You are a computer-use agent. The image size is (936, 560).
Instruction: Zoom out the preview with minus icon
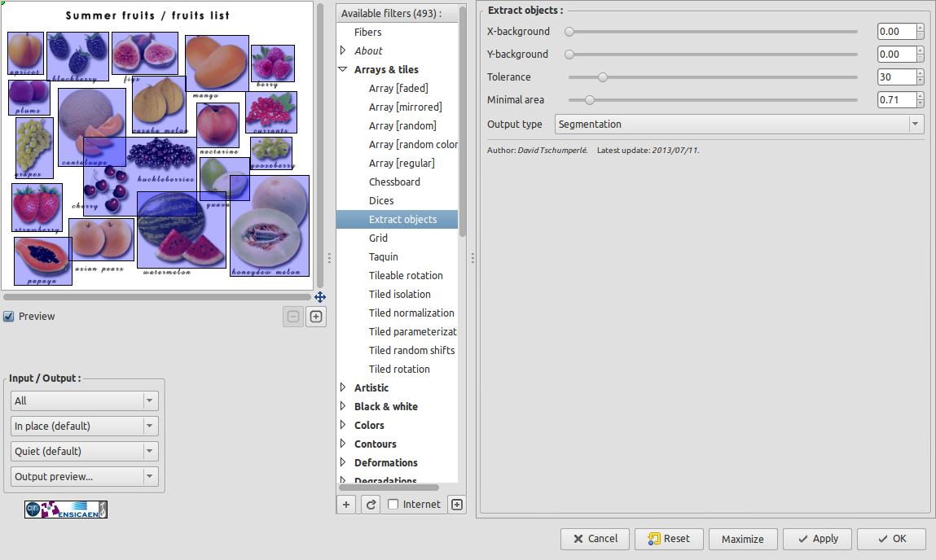point(293,317)
